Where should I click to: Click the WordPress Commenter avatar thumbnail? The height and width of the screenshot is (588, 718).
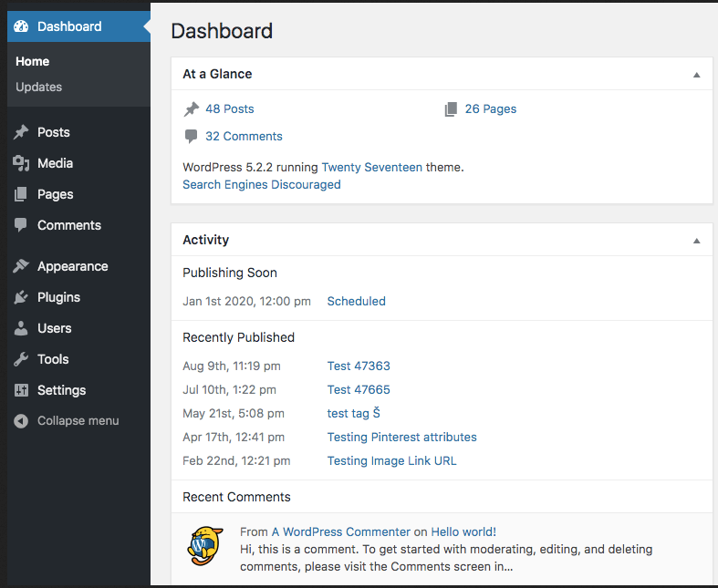click(x=204, y=545)
